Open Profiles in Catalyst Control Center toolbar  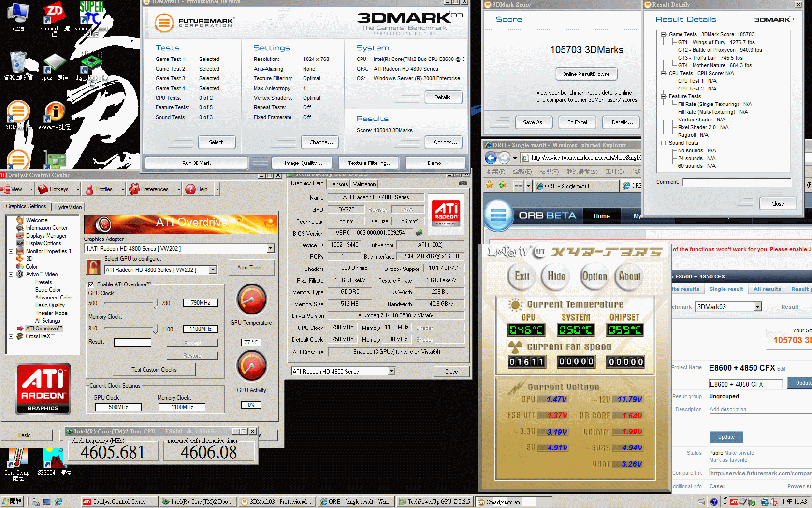coord(100,189)
